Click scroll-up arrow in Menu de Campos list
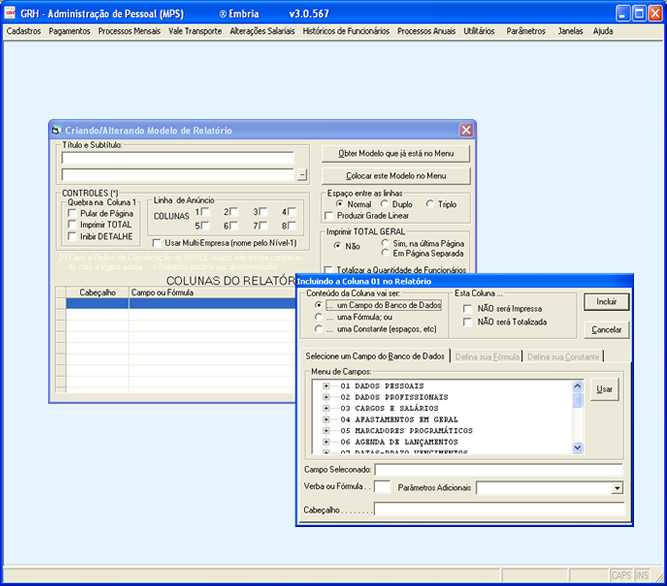This screenshot has height=586, width=667. click(577, 386)
